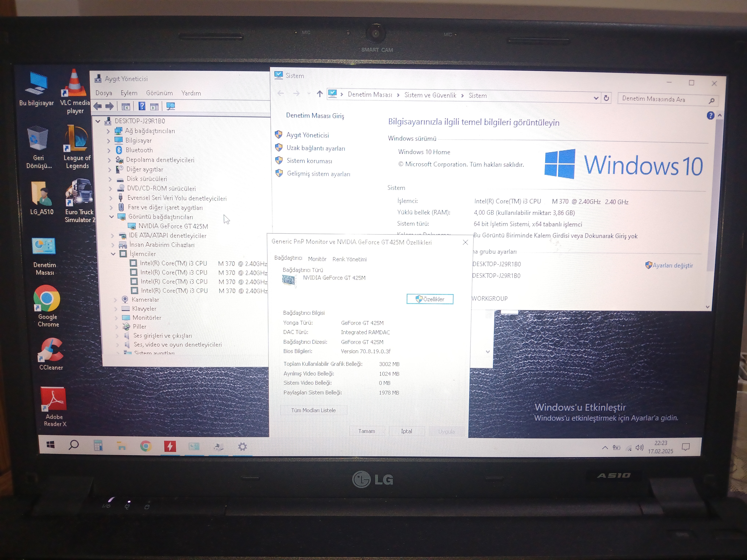Open Dosya menu in Aygıt Yöneticisi

(104, 93)
